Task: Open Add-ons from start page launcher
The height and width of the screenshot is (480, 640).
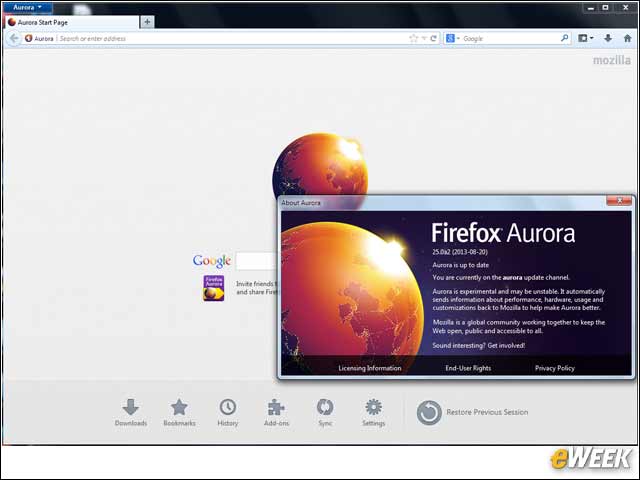Action: (x=276, y=412)
